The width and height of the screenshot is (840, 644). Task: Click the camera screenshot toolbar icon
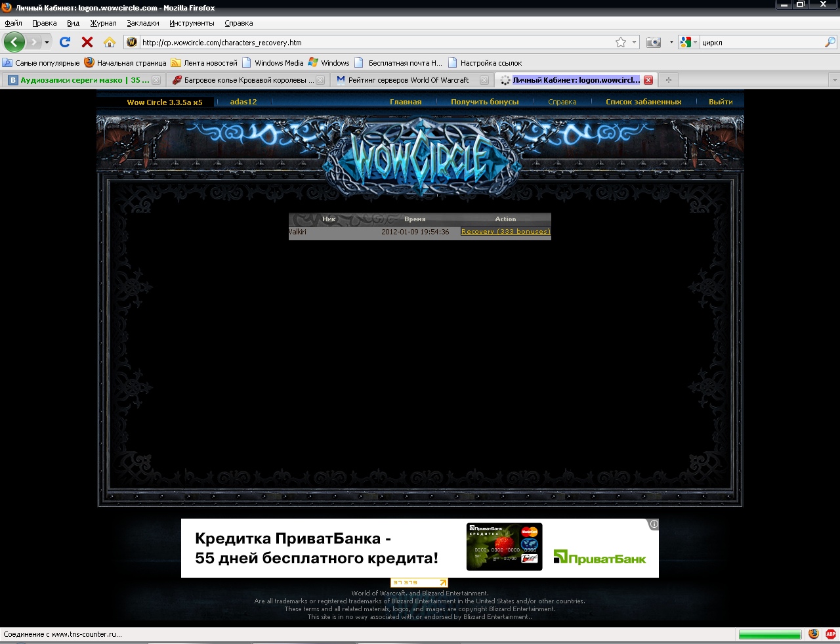654,42
